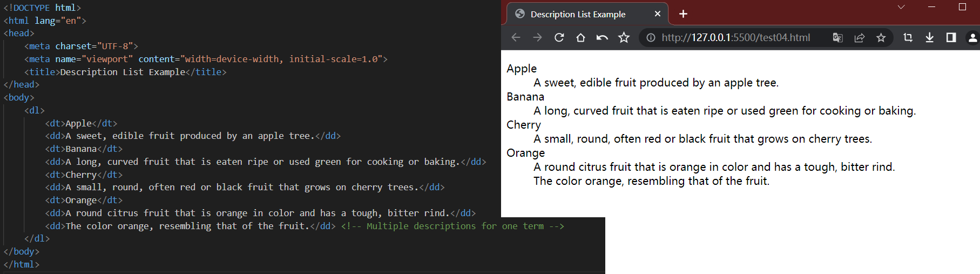Screen dimensions: 980x274
Task: Open a new browser tab with plus
Action: pos(683,14)
